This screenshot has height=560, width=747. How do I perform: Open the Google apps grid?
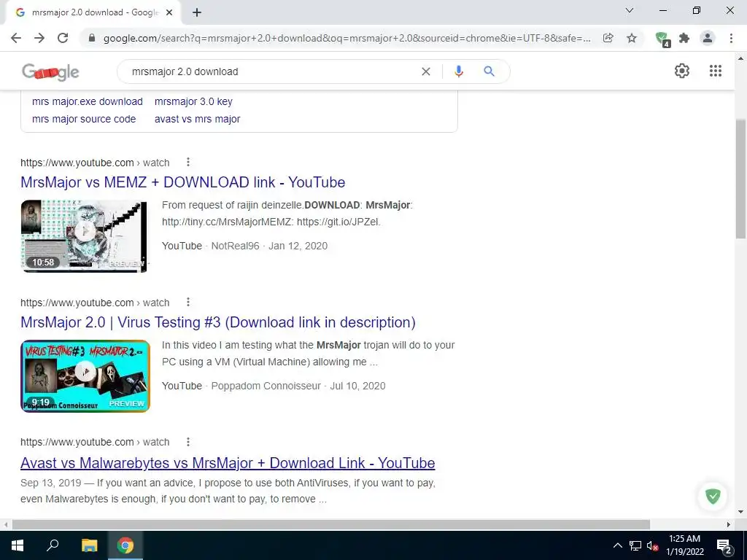coord(715,71)
